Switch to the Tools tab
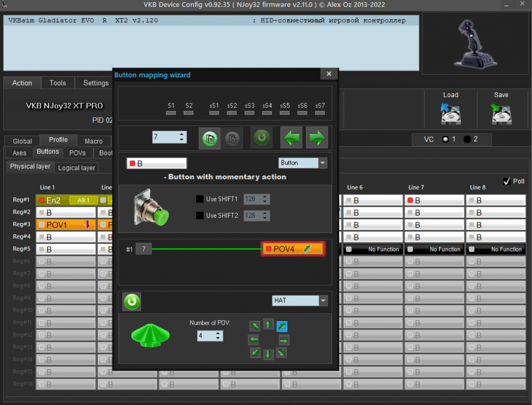Image resolution: width=532 pixels, height=405 pixels. (x=57, y=83)
